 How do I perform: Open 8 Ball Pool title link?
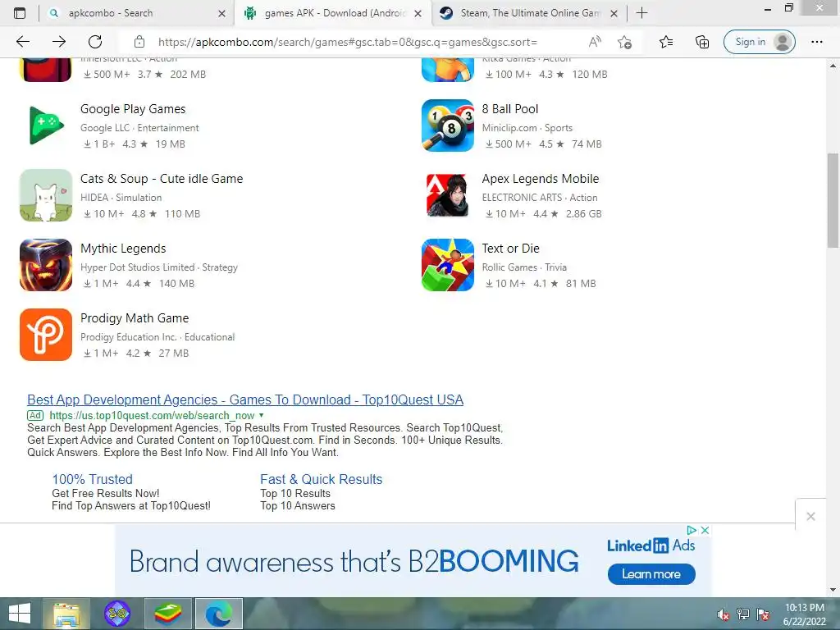pos(510,109)
